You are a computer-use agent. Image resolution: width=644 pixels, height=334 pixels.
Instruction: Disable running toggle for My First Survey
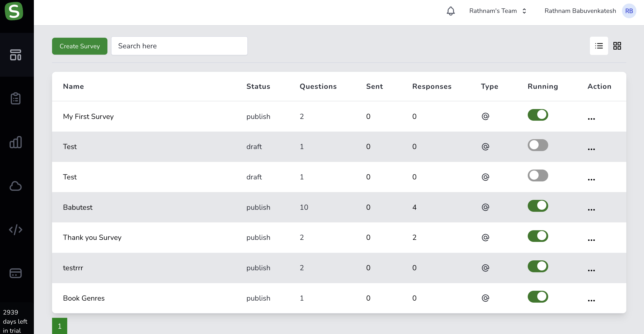(538, 115)
